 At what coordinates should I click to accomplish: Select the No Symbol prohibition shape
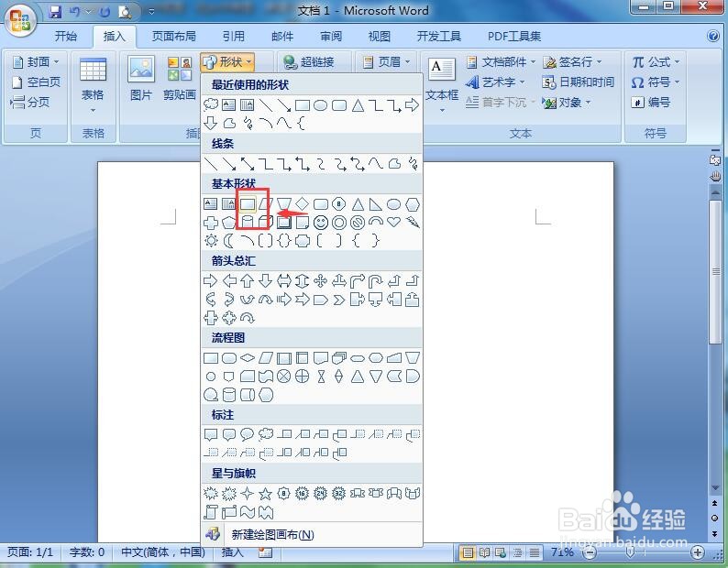358,223
